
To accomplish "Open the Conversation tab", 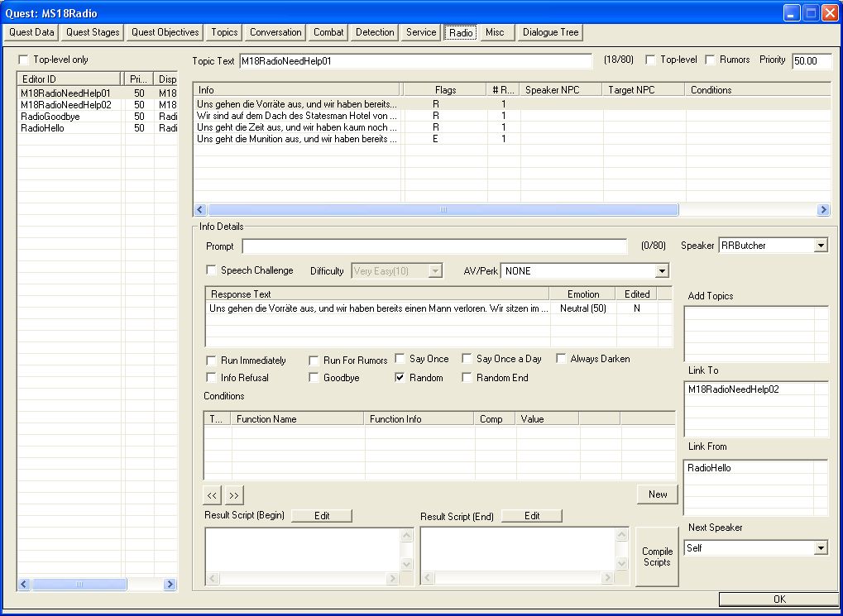I will click(x=275, y=32).
